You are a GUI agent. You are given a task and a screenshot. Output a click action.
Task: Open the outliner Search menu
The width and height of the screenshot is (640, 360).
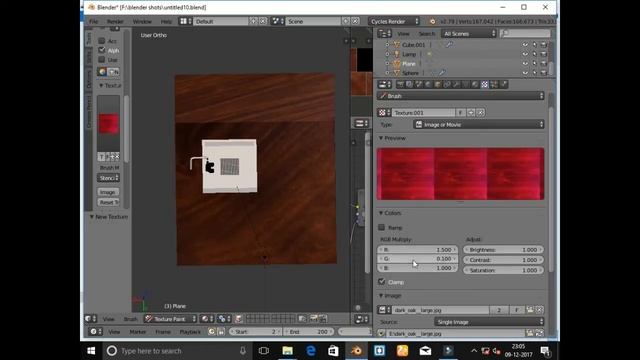point(427,34)
